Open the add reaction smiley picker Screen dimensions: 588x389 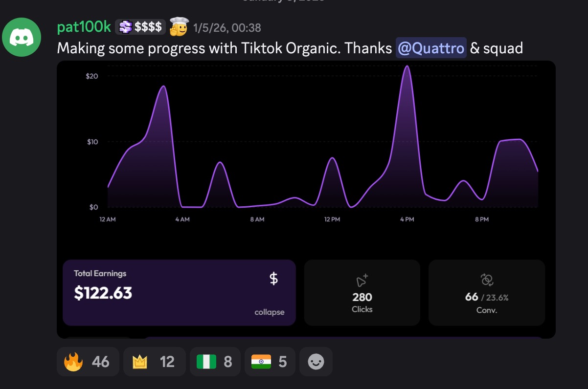pos(316,362)
